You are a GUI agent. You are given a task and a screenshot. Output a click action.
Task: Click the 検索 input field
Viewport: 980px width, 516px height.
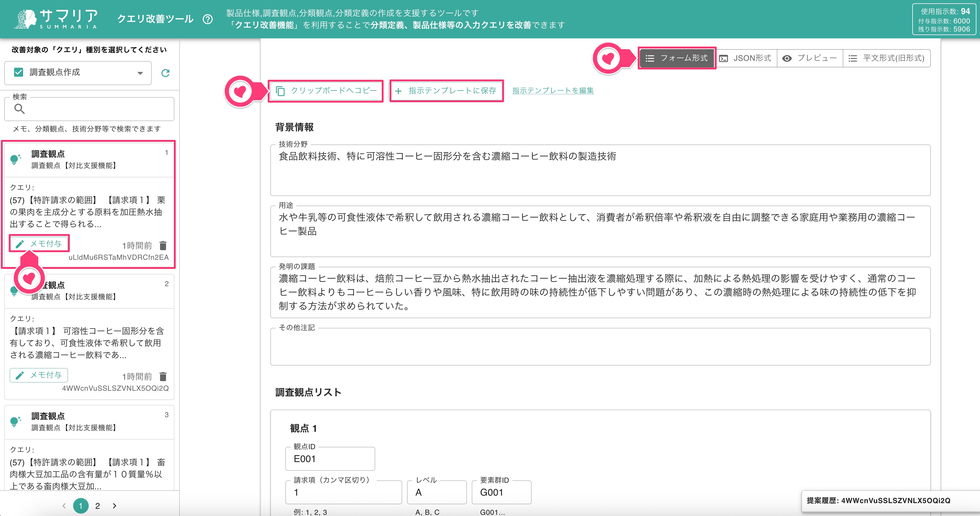coord(89,109)
